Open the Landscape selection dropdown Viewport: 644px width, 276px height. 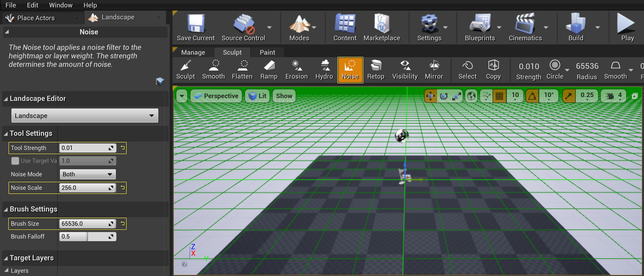(84, 116)
